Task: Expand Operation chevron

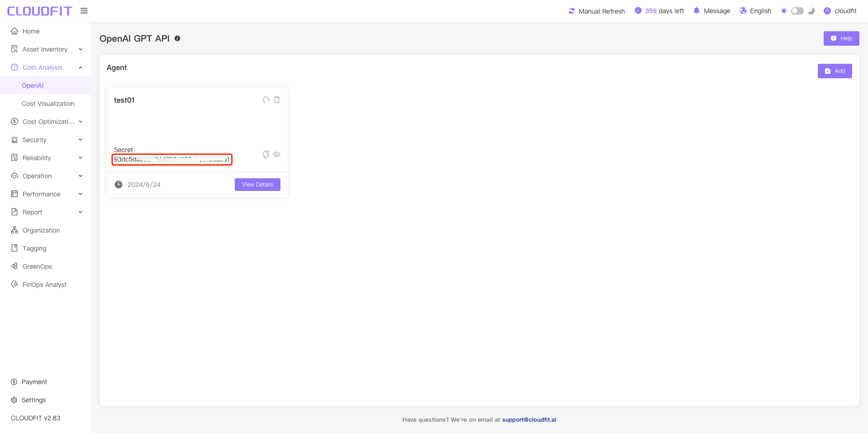Action: pos(81,176)
